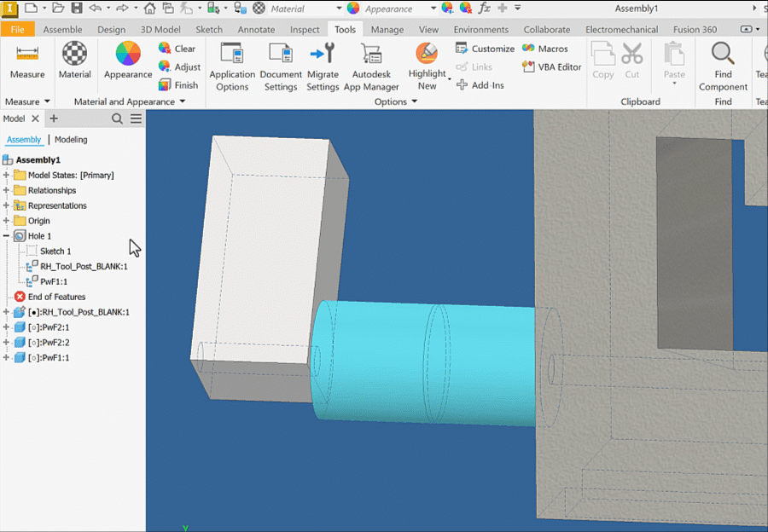Expand the Measure panel dropdown
Image resolution: width=768 pixels, height=532 pixels.
pos(47,101)
